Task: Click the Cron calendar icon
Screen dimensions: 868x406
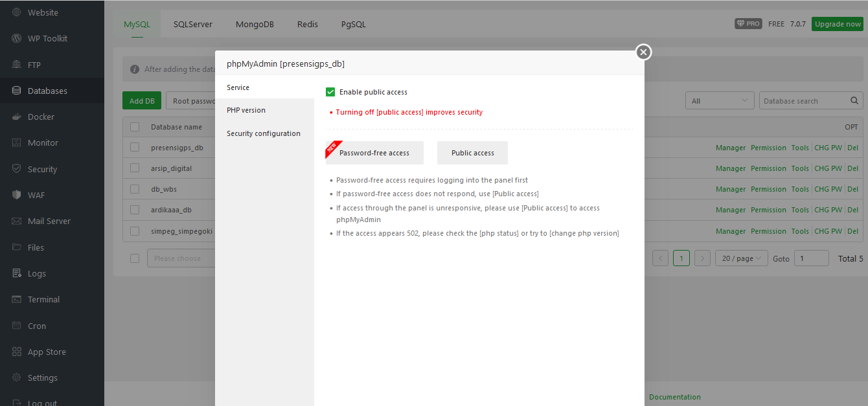Action: [16, 326]
